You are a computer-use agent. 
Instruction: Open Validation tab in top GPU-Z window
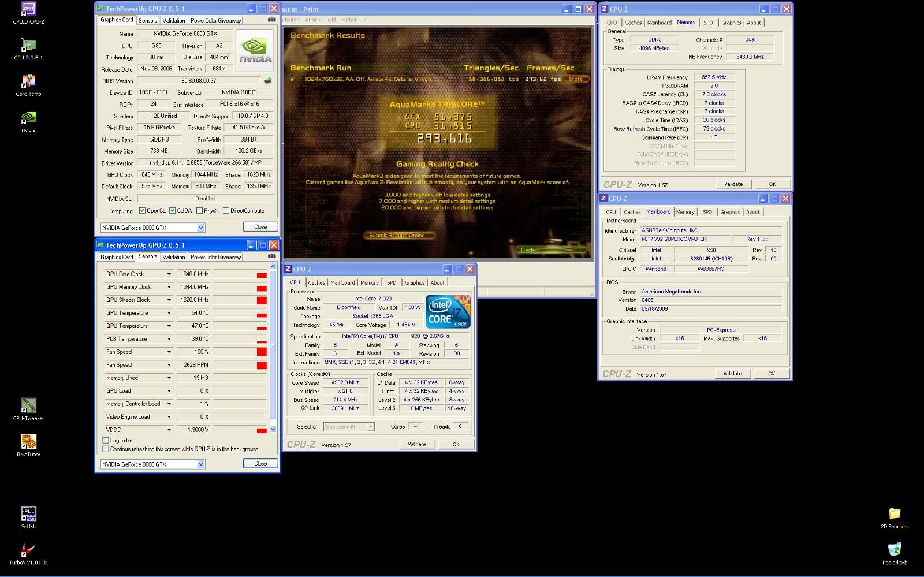(x=174, y=20)
